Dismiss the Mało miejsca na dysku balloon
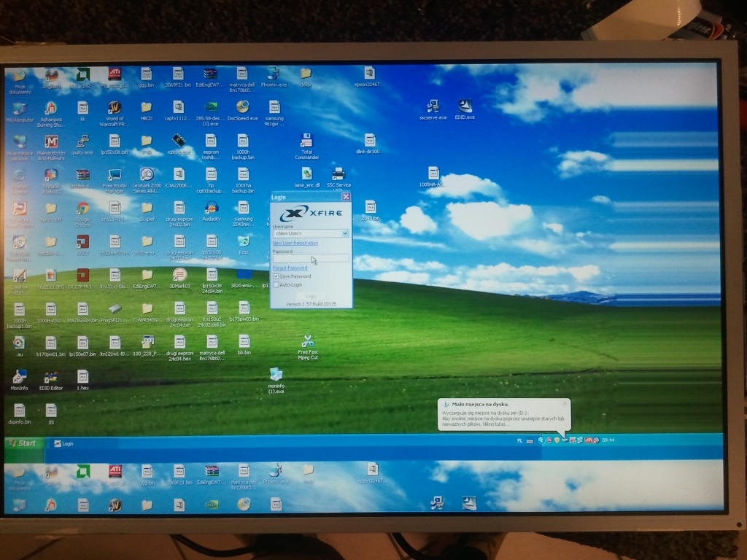The height and width of the screenshot is (560, 747). pyautogui.click(x=565, y=403)
